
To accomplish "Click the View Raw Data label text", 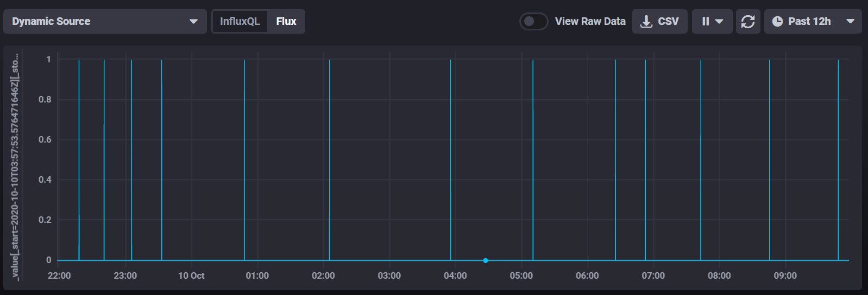I will [590, 21].
